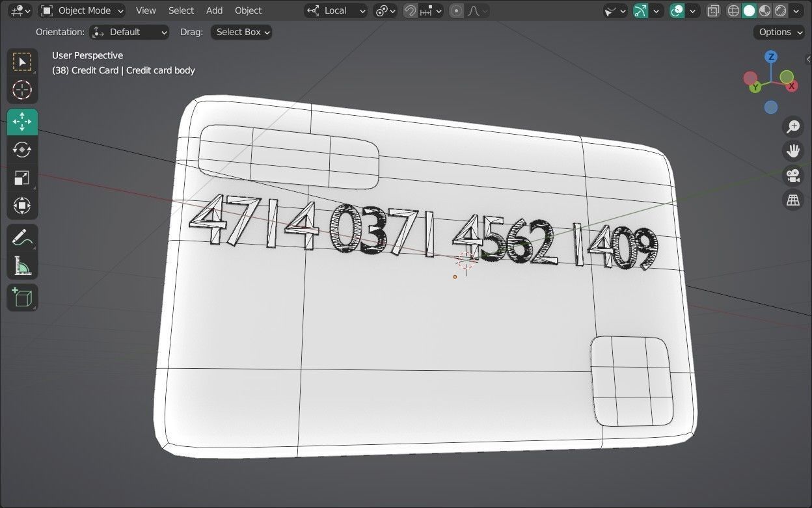The image size is (812, 508).
Task: Select the Annotate tool
Action: pyautogui.click(x=22, y=237)
